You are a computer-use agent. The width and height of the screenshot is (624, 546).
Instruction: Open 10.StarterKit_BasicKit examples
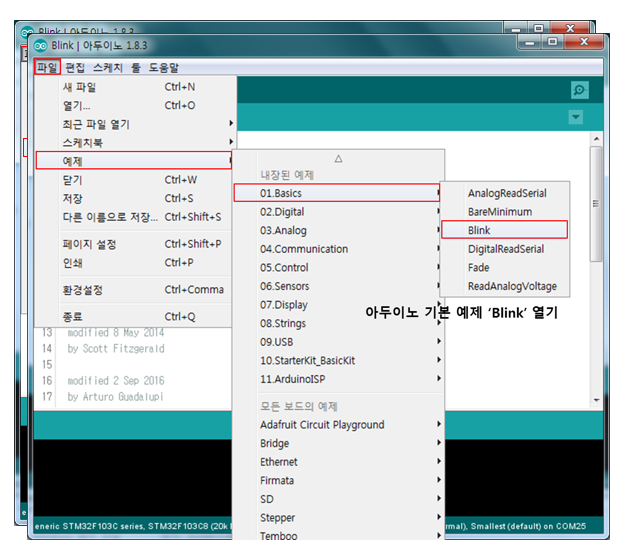pyautogui.click(x=338, y=361)
